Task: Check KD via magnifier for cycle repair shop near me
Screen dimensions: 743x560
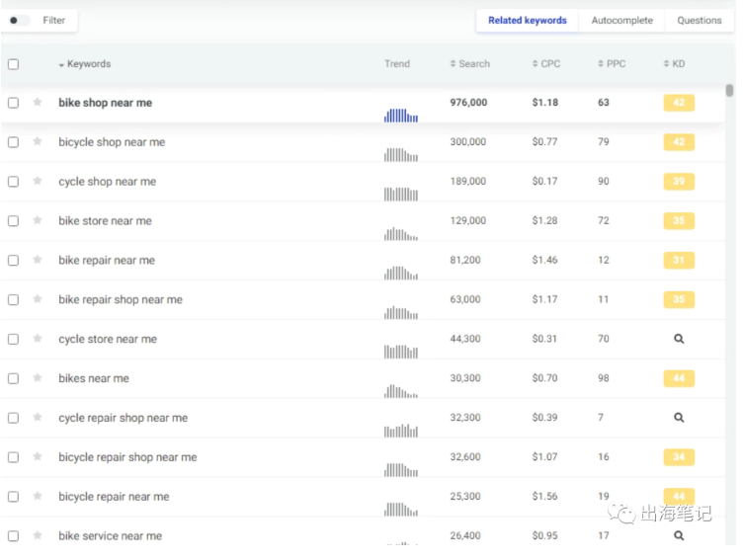Action: [x=679, y=418]
